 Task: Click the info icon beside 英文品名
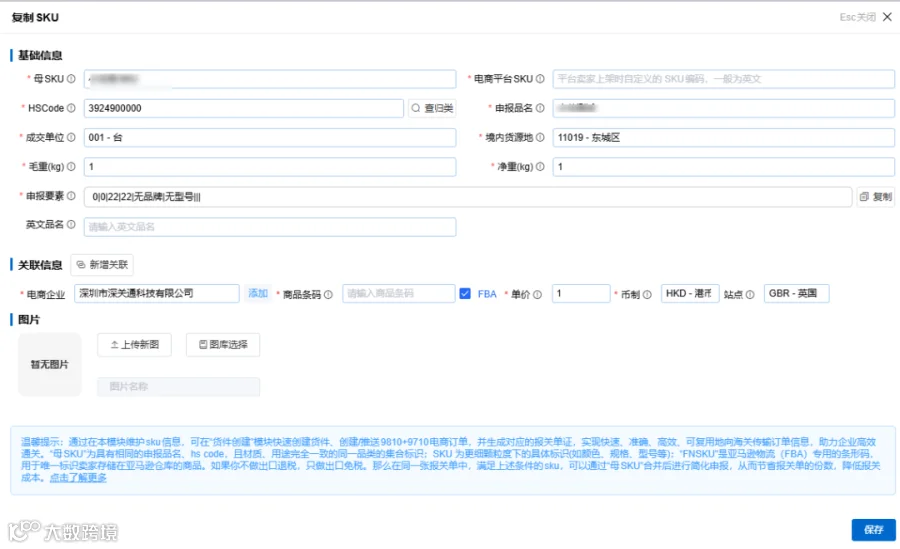point(71,225)
